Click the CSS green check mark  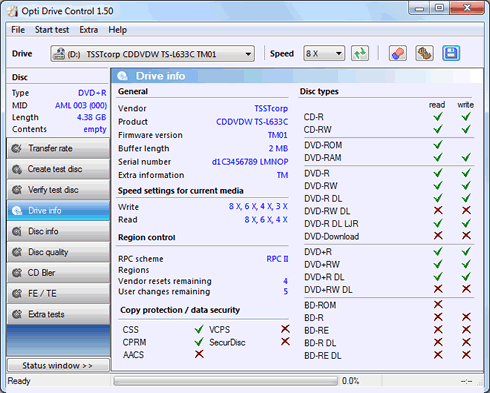199,329
